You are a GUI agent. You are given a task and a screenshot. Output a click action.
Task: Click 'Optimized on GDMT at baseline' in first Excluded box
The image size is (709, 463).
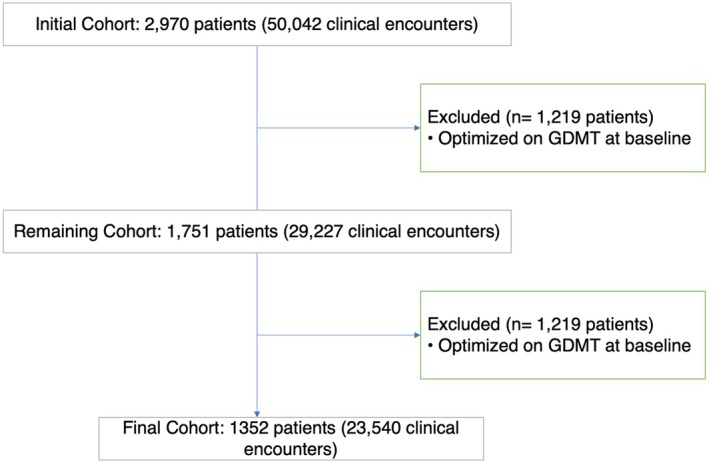pyautogui.click(x=564, y=138)
